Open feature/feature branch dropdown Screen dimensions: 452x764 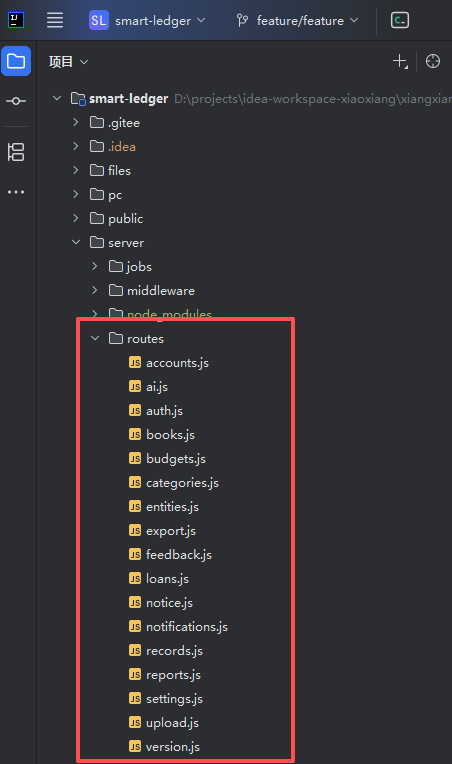click(298, 20)
